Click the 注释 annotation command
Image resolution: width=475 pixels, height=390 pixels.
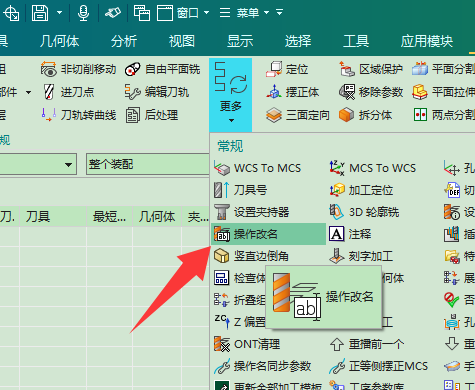click(x=350, y=234)
